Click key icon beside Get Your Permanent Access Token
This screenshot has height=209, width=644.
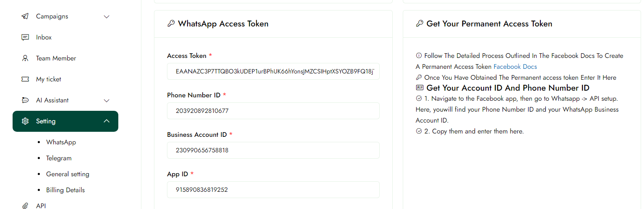tap(419, 24)
